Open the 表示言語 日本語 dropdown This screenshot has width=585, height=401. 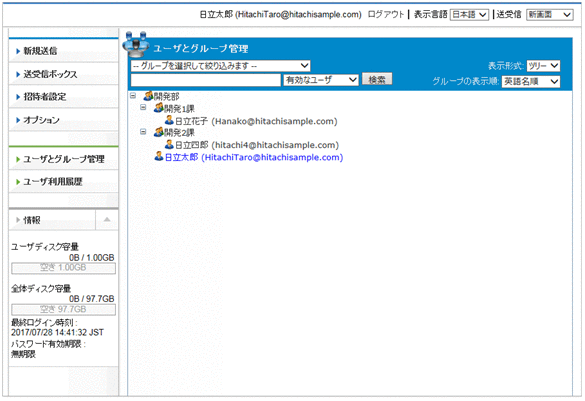[469, 15]
